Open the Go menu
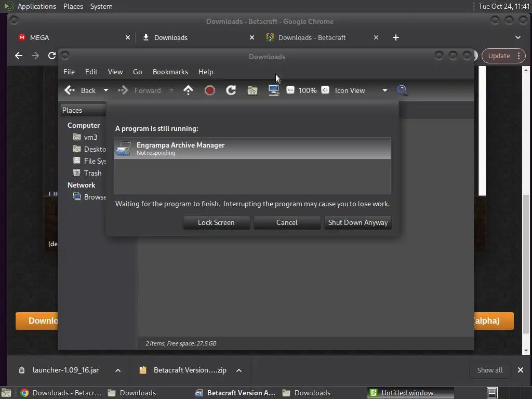This screenshot has width=532, height=399. 137,72
